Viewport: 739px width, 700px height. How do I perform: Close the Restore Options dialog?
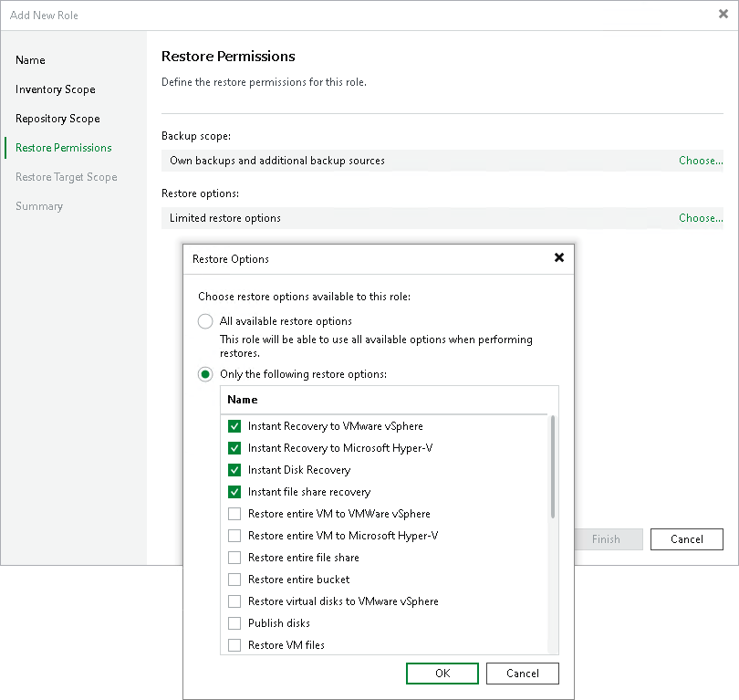[559, 258]
